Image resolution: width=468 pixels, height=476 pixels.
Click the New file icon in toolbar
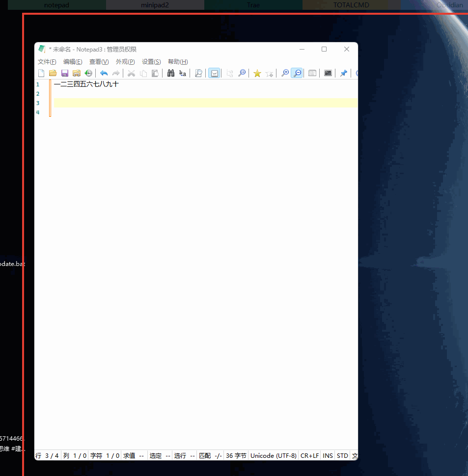pos(41,73)
